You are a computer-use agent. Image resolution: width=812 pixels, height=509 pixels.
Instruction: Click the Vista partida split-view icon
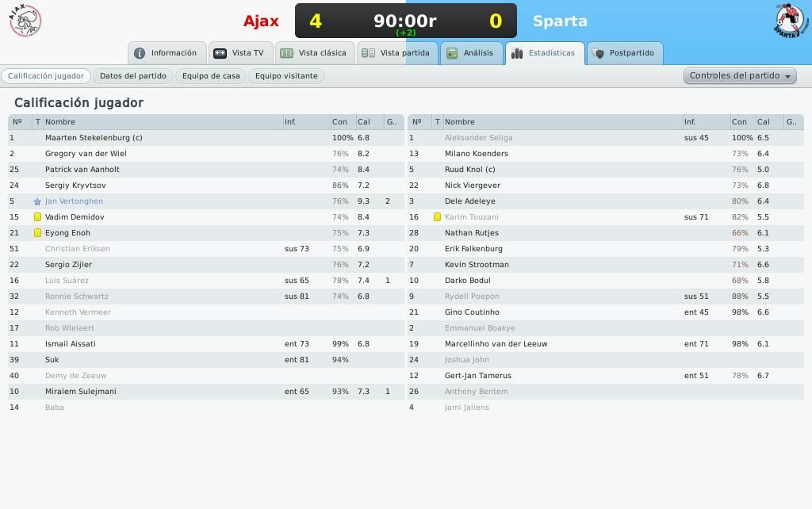tap(368, 53)
